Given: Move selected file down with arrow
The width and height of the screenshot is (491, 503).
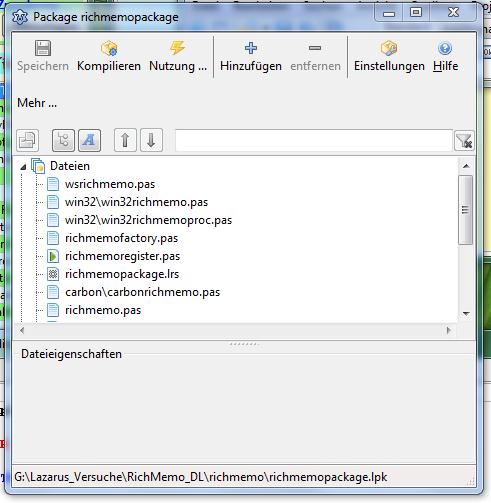Looking at the screenshot, I should pos(151,140).
